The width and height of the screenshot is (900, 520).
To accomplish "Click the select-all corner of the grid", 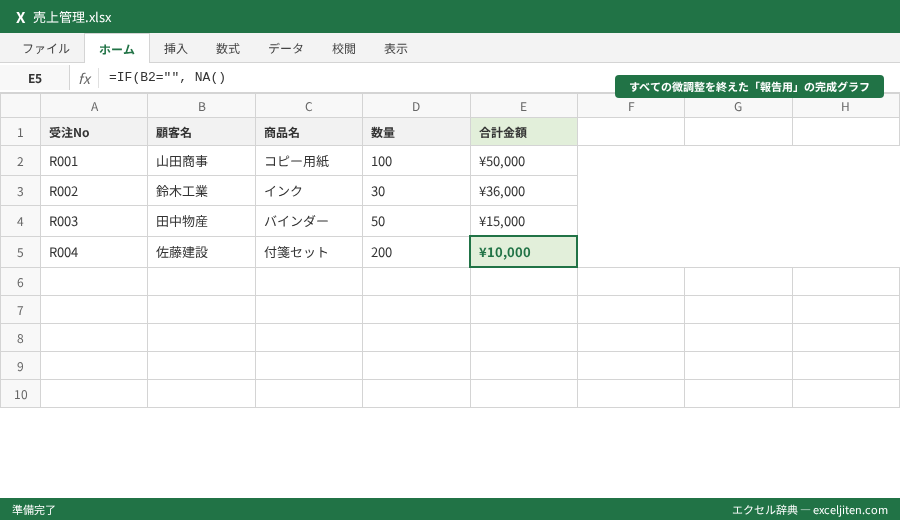I will point(20,106).
